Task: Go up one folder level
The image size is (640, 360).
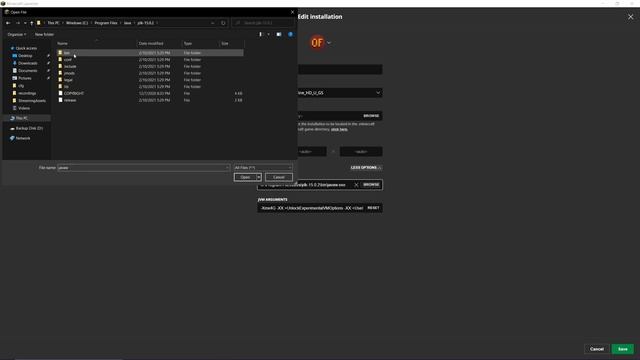Action: coord(31,23)
